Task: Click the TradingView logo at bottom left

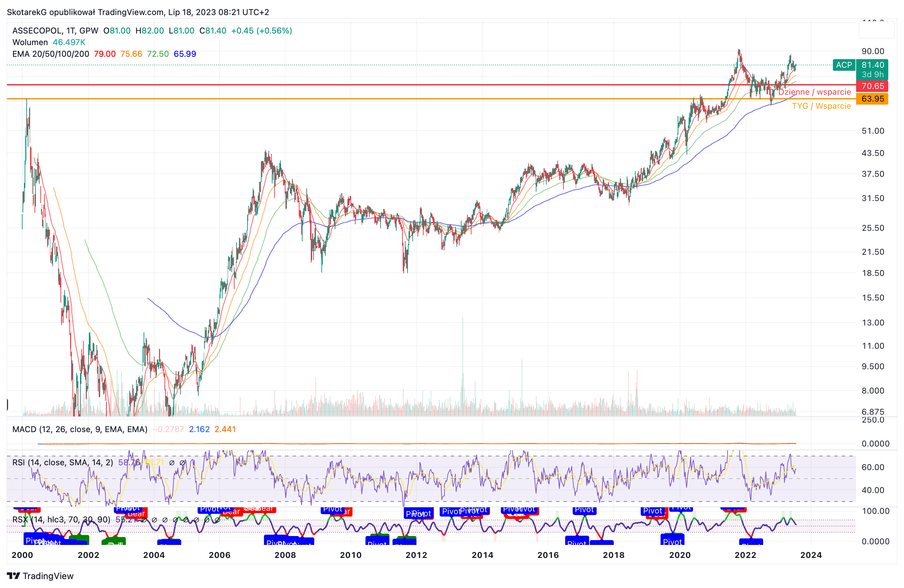Action: pos(40,576)
